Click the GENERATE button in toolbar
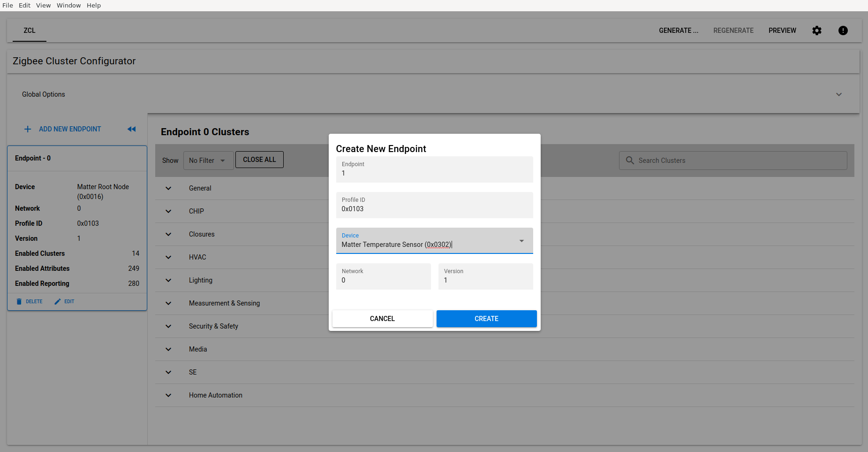Screen dimensions: 868x452 click(678, 31)
